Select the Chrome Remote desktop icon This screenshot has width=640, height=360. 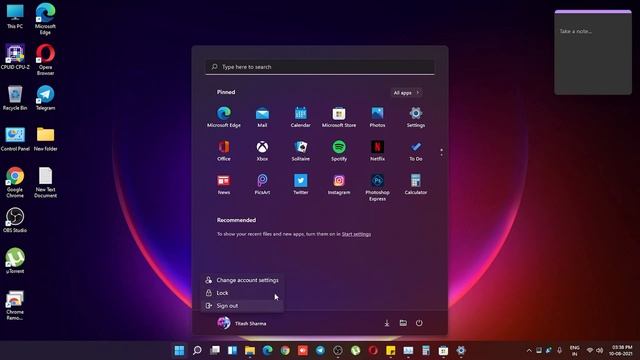click(x=15, y=305)
